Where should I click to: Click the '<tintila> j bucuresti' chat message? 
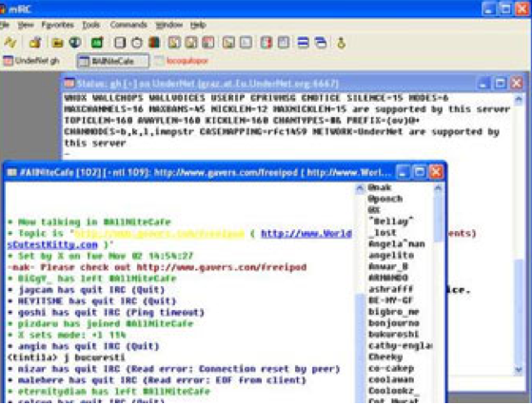click(x=67, y=357)
